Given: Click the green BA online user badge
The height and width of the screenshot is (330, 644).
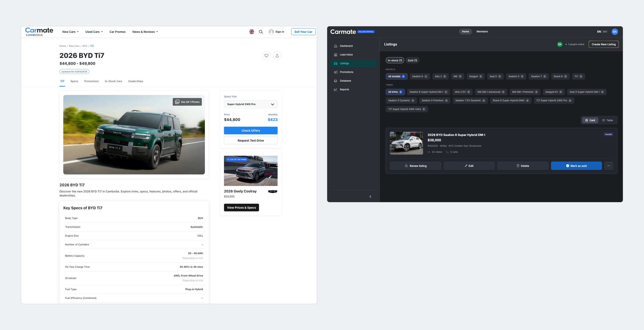Looking at the screenshot, I should pos(560,44).
